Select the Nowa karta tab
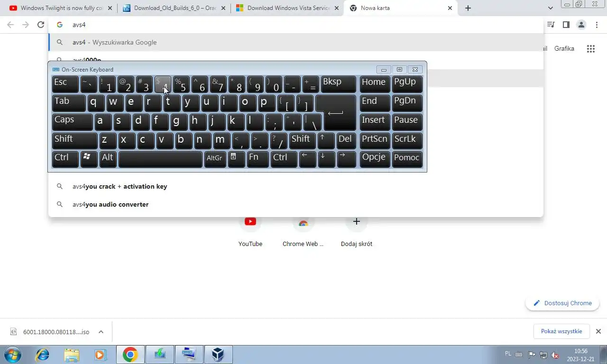Viewport: 607px width, 364px height. pyautogui.click(x=401, y=8)
